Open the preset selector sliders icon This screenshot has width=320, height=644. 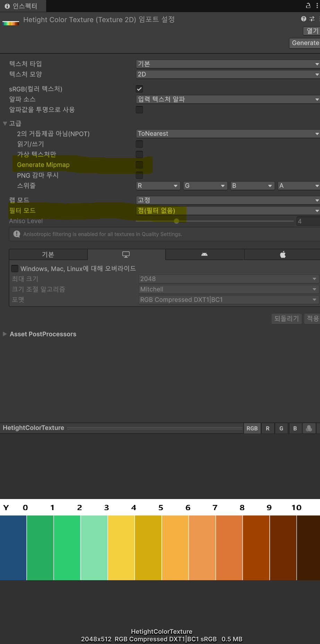point(312,19)
